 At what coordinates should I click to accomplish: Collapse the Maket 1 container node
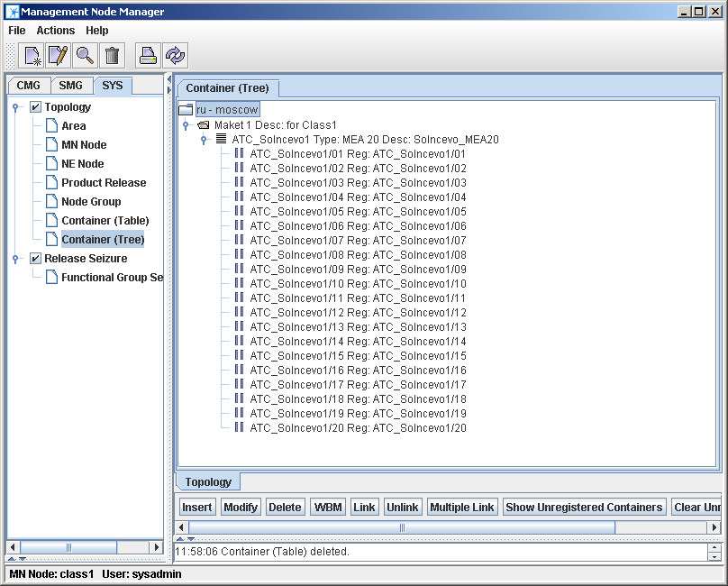pos(186,125)
